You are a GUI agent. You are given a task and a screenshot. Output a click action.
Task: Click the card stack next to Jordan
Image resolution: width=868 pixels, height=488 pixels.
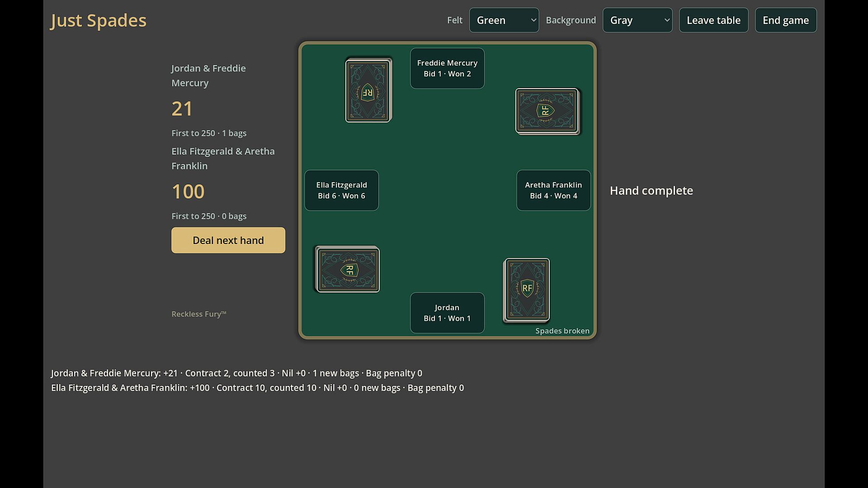click(527, 290)
